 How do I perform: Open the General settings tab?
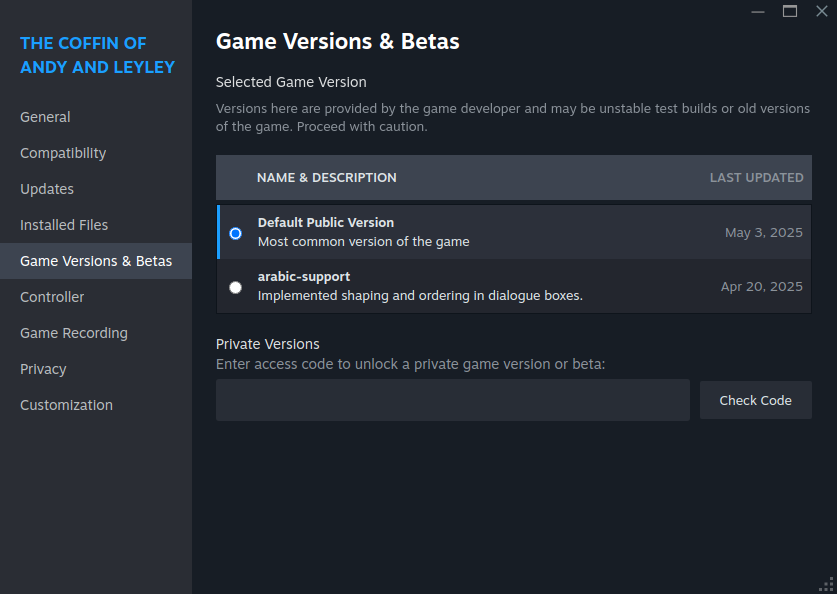(45, 117)
